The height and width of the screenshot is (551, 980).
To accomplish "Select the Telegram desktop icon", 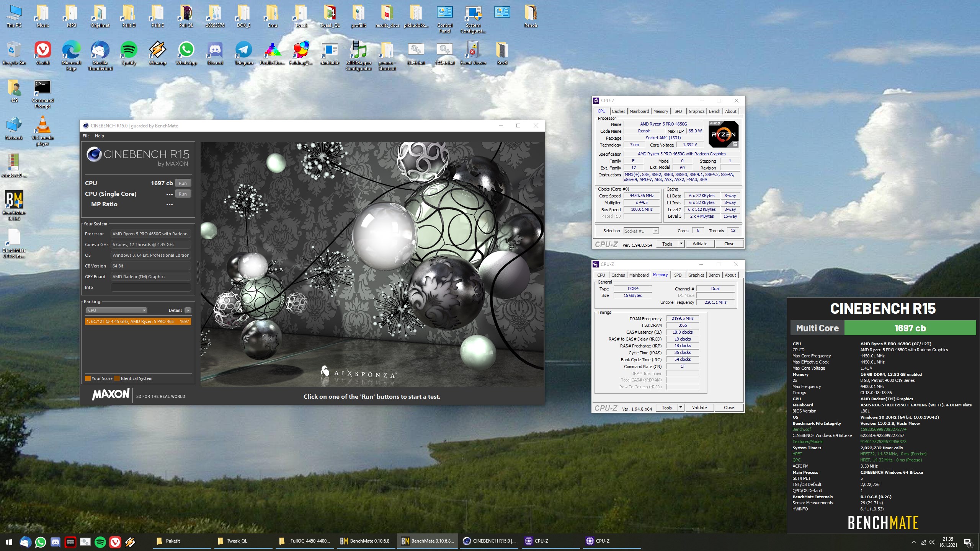I will pos(243,53).
